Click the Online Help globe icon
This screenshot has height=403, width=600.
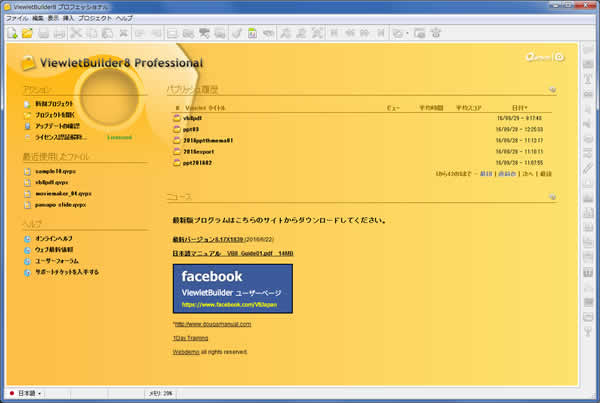27,237
